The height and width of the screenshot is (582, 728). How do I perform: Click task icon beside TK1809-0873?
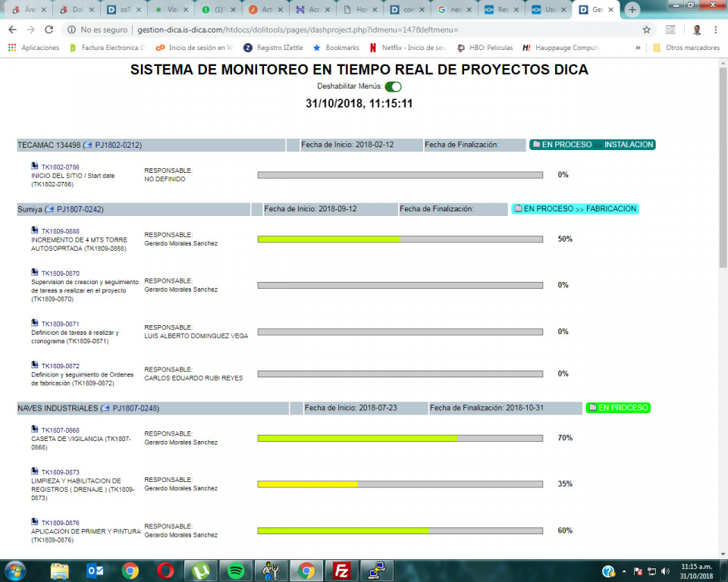pyautogui.click(x=35, y=471)
